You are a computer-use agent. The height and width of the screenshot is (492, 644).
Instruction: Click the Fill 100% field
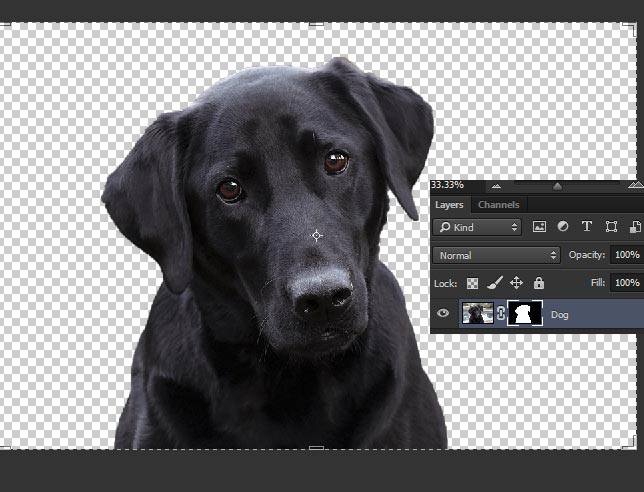click(627, 283)
